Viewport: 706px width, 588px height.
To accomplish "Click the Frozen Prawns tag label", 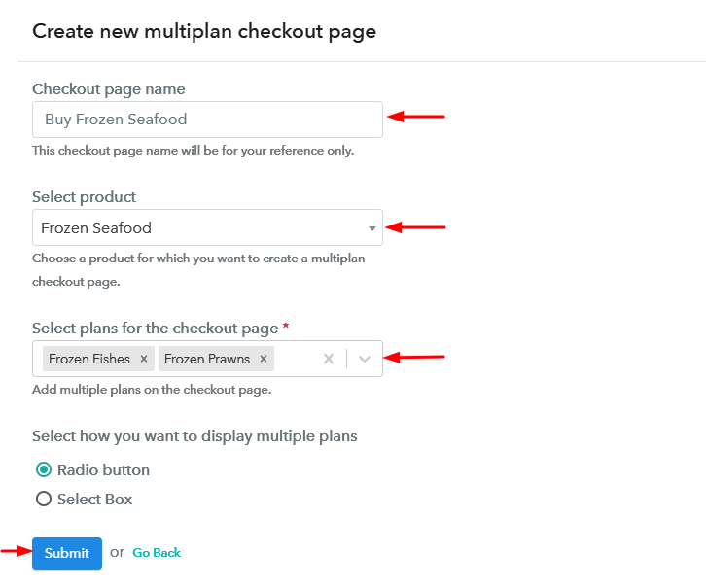I will 207,359.
